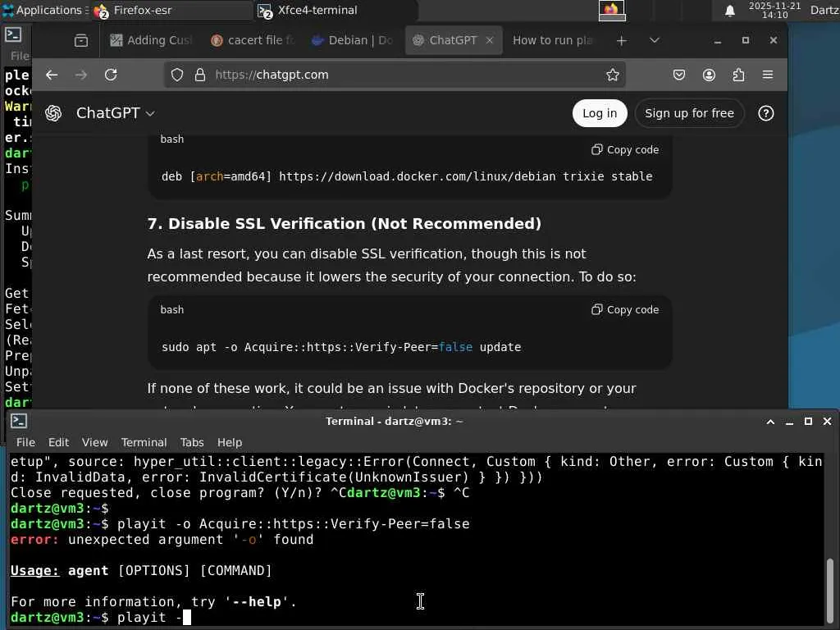The width and height of the screenshot is (840, 630).
Task: Open the Firefox hamburger application menu
Action: [x=768, y=75]
